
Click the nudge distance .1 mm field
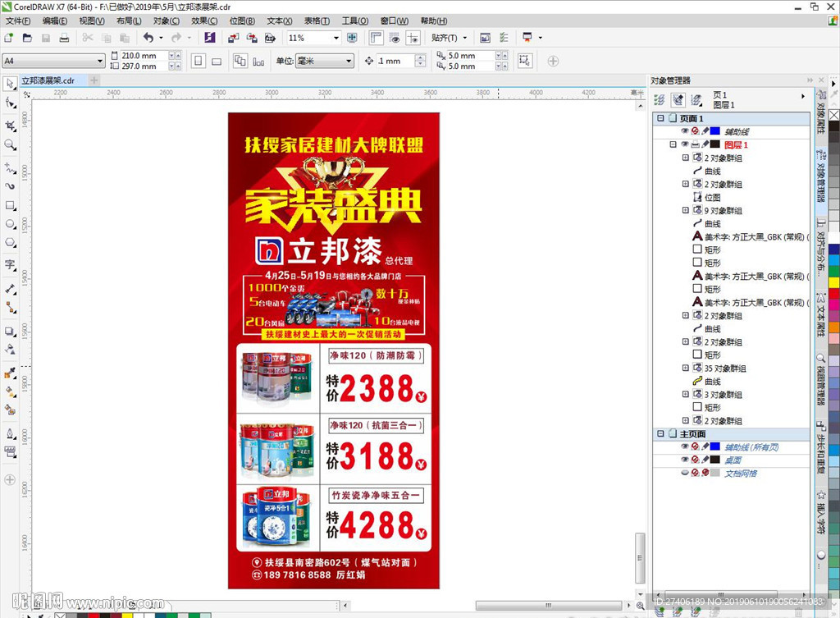[x=395, y=61]
